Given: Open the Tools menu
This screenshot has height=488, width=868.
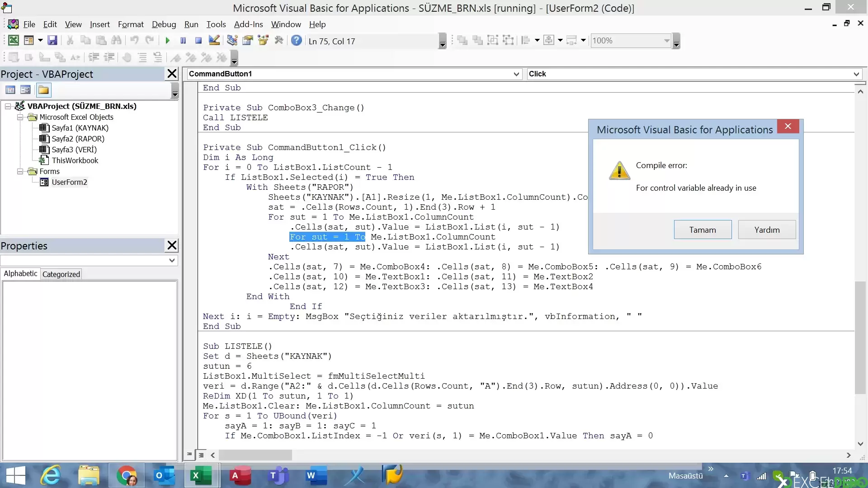Looking at the screenshot, I should click(216, 24).
